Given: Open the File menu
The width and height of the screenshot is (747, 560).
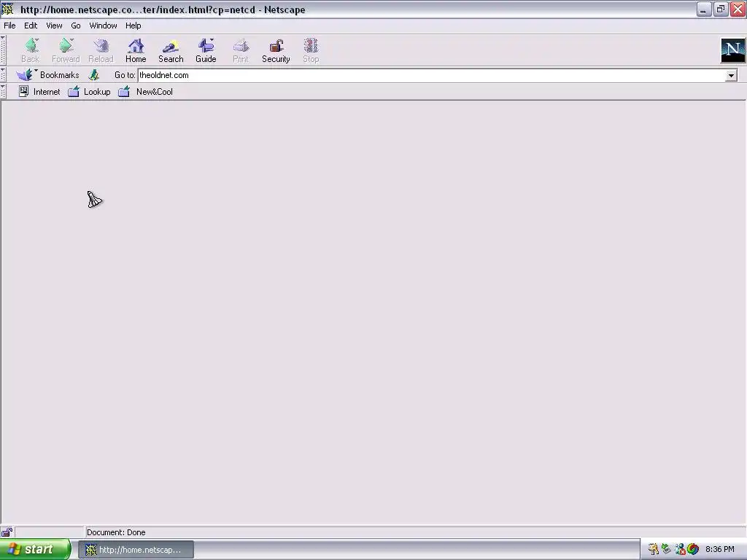Looking at the screenshot, I should tap(9, 26).
